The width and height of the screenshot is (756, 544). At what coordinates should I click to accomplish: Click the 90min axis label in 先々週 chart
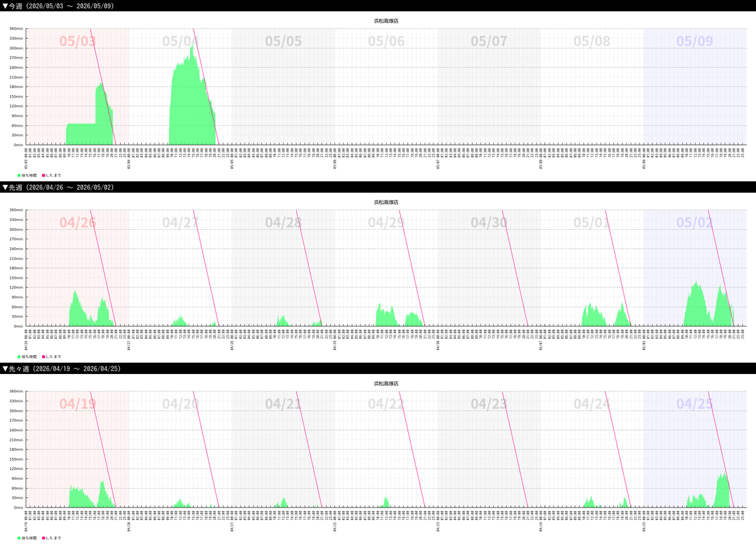[18, 479]
